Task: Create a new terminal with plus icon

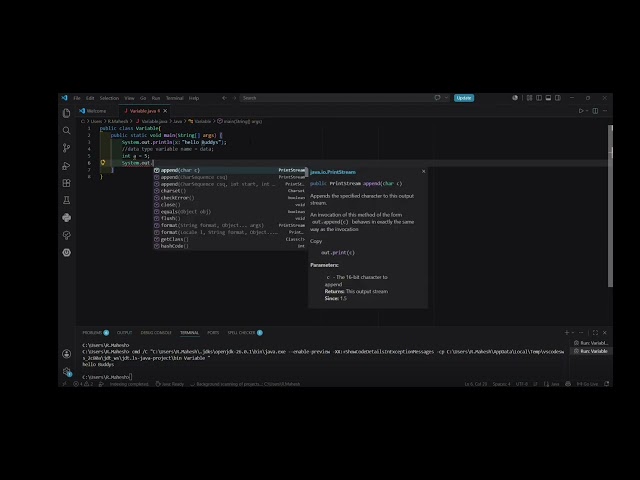Action: pyautogui.click(x=567, y=333)
